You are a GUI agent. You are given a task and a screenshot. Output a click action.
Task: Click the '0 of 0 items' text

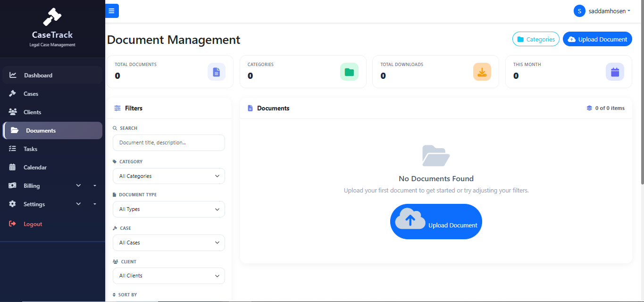pyautogui.click(x=610, y=108)
